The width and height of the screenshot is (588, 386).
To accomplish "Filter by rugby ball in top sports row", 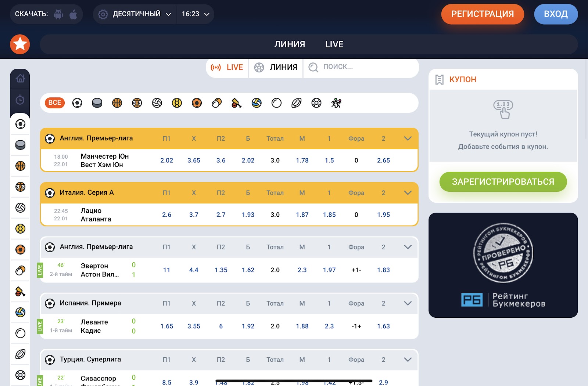I will tap(296, 103).
